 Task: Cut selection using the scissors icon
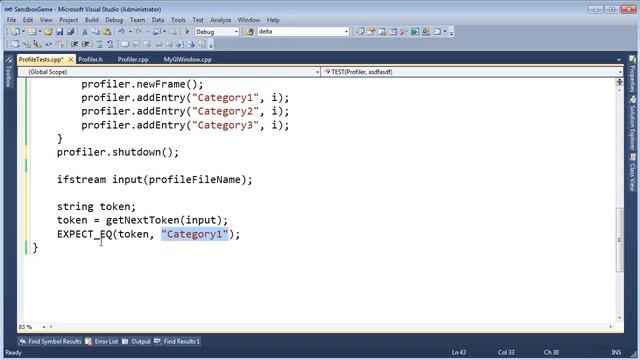pos(84,32)
